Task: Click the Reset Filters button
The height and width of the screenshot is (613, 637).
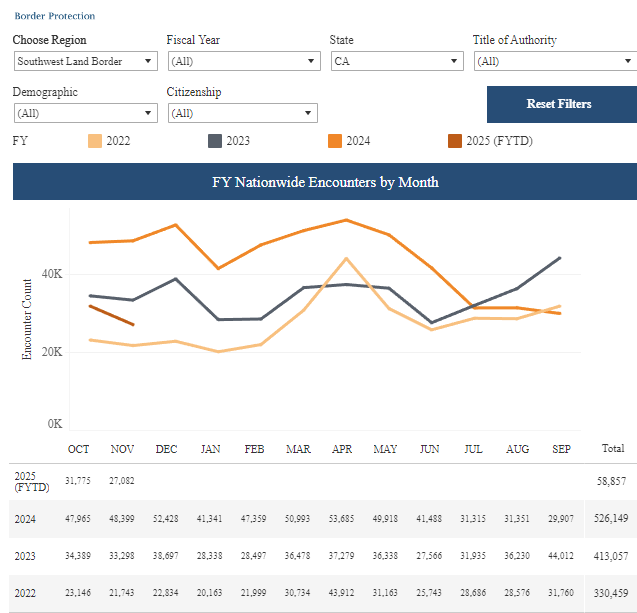Action: pos(562,104)
